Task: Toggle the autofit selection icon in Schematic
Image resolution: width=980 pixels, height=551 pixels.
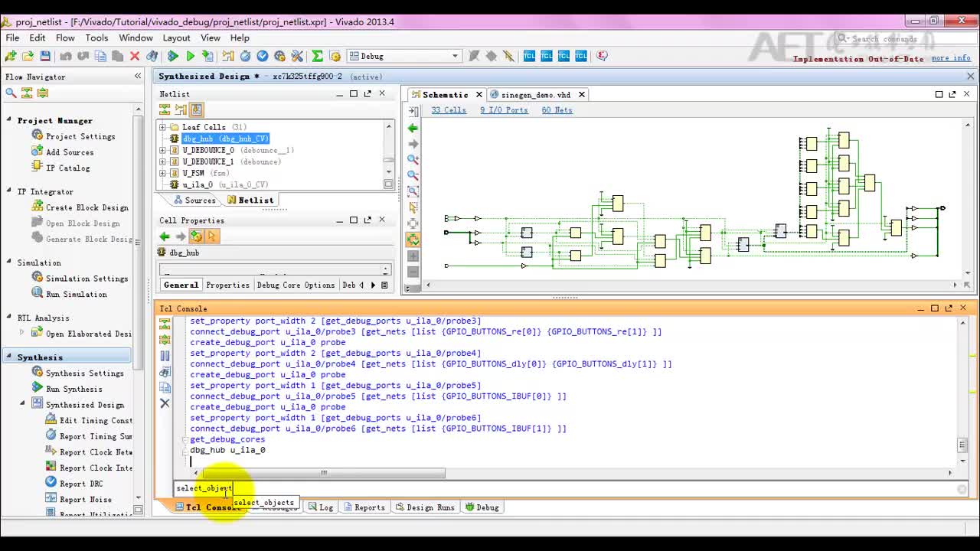Action: point(413,240)
